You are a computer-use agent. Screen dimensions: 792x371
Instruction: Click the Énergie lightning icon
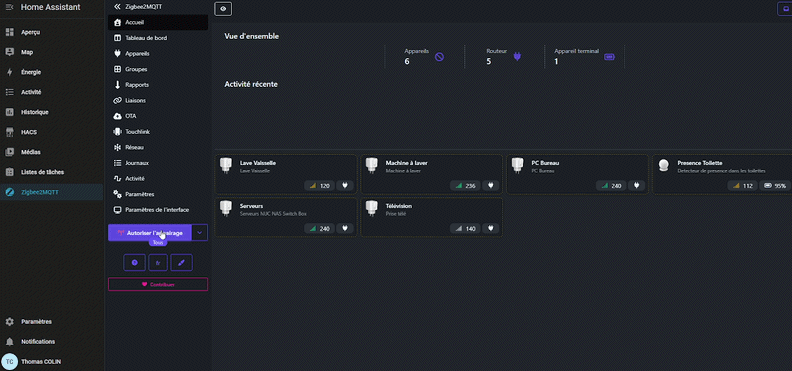[10, 72]
